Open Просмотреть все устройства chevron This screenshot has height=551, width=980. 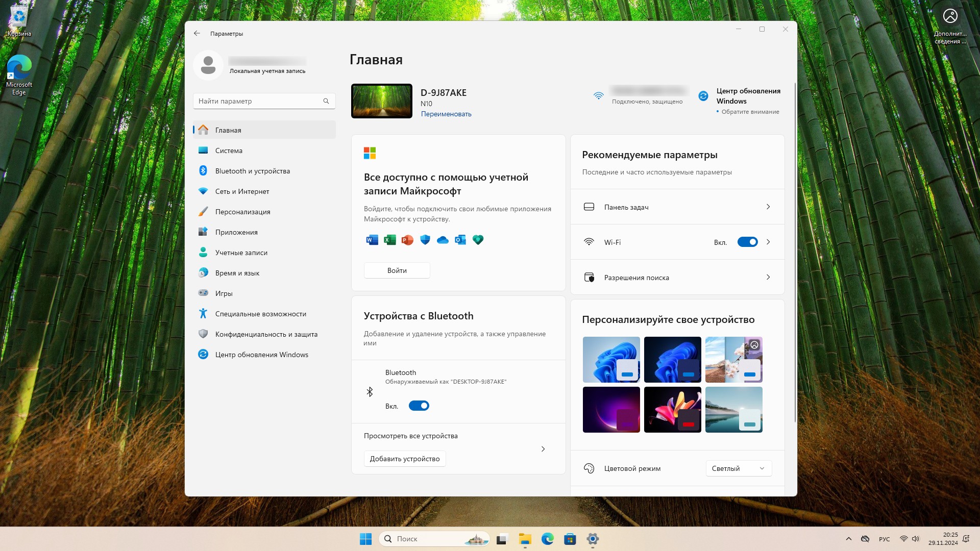pos(543,449)
